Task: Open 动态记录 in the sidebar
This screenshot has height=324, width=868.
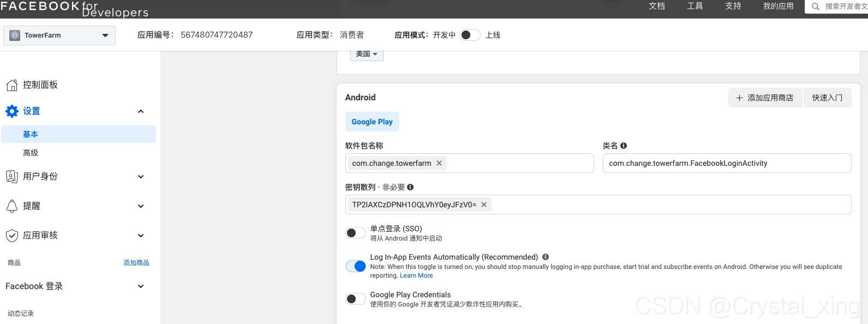Action: 21,314
